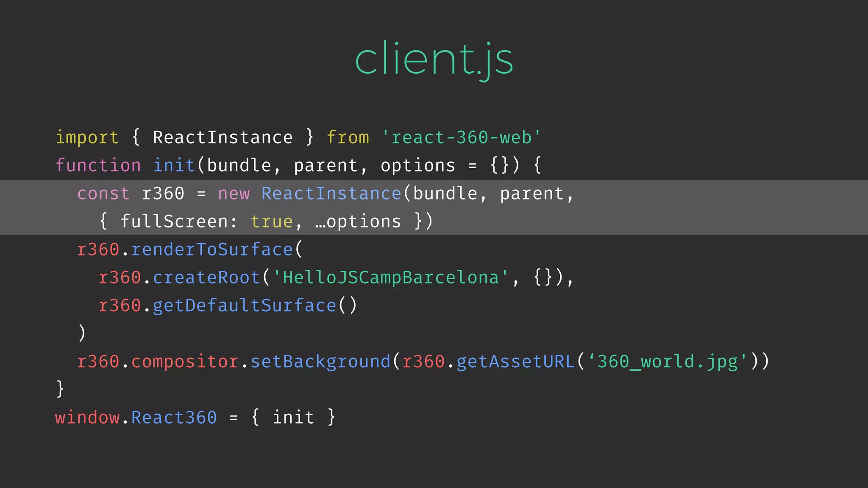Click 'React360' on the last line
The image size is (868, 488).
174,418
